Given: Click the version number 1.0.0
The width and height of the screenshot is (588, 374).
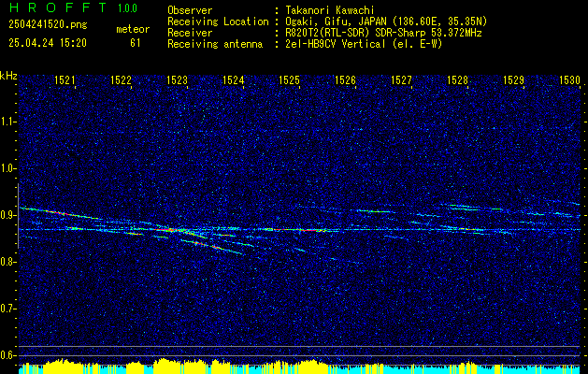Looking at the screenshot, I should point(127,8).
